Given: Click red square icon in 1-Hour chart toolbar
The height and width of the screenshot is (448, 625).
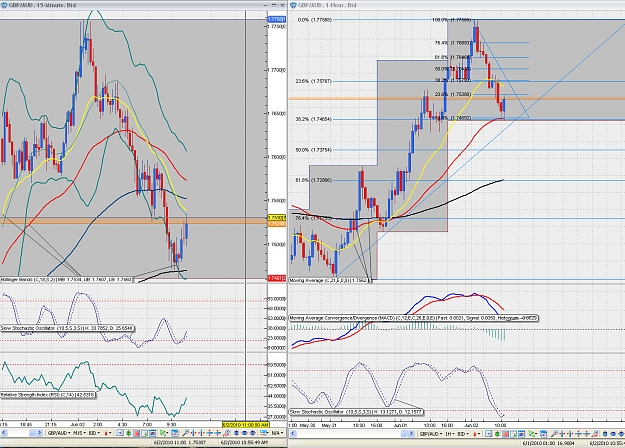Looking at the screenshot, I should (505, 434).
